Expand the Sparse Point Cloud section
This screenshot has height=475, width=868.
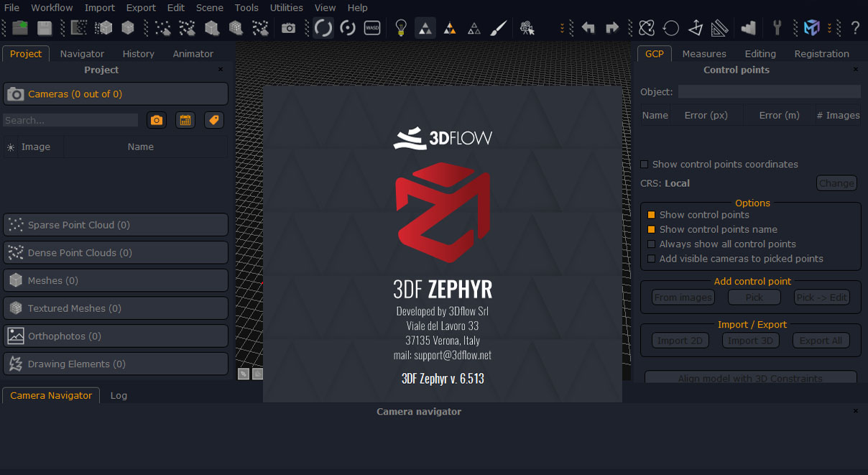pyautogui.click(x=116, y=225)
